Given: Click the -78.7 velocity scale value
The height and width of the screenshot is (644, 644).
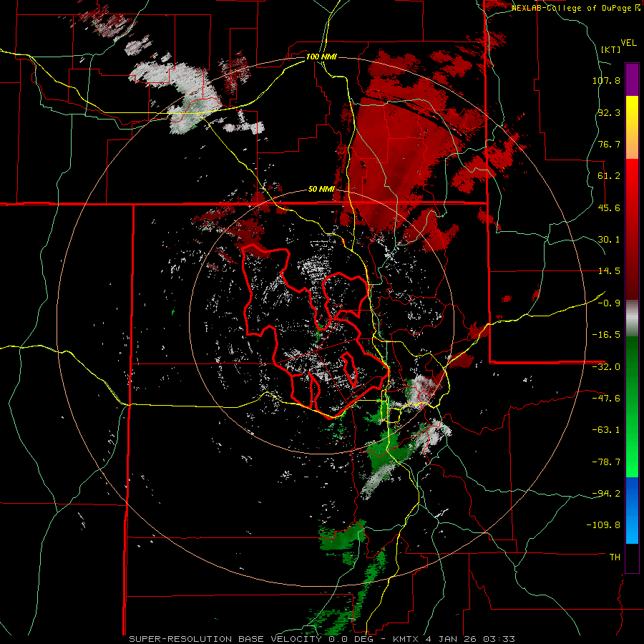Looking at the screenshot, I should pos(606,462).
